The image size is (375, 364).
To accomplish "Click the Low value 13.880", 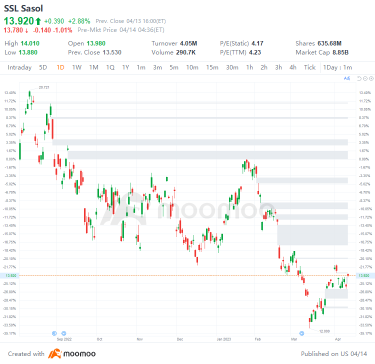I will tap(28, 53).
